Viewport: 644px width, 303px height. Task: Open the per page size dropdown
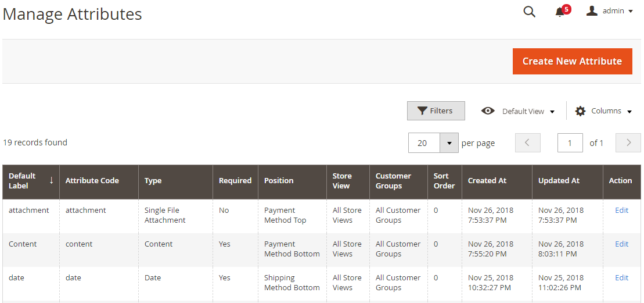click(x=449, y=143)
